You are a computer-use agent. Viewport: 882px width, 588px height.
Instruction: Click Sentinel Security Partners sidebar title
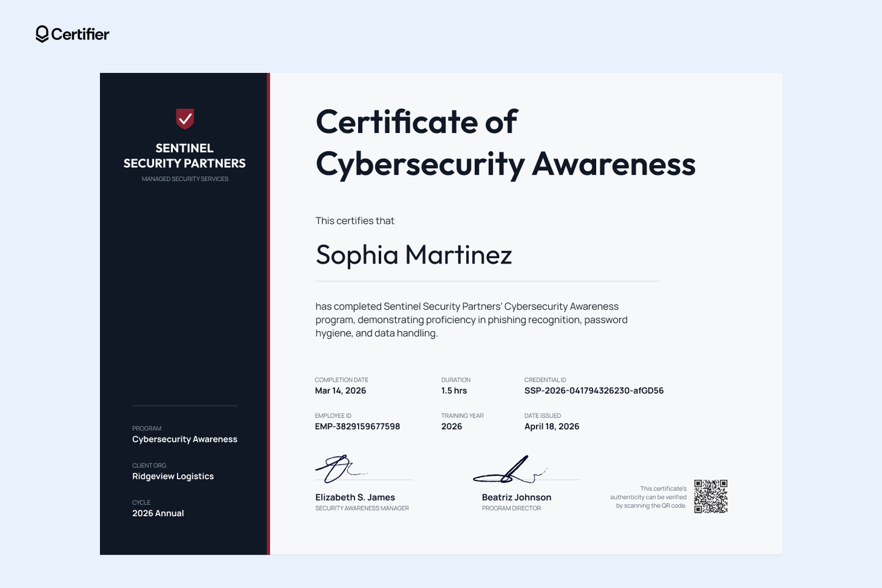point(185,156)
